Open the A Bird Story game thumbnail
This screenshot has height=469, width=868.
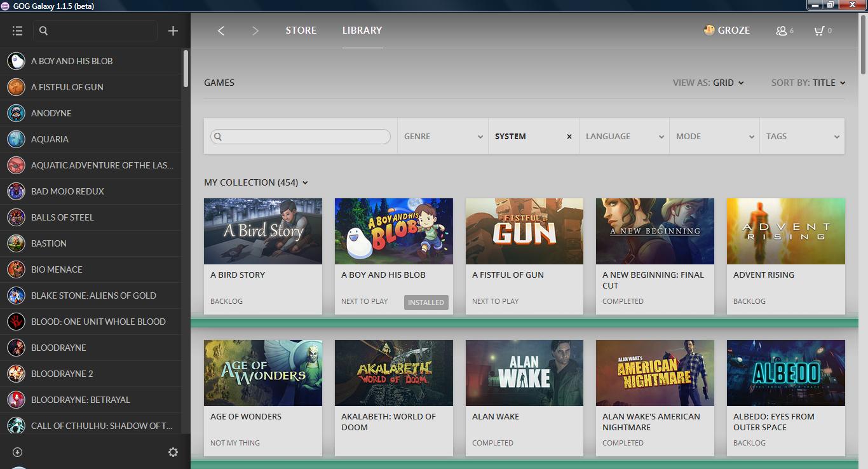263,231
